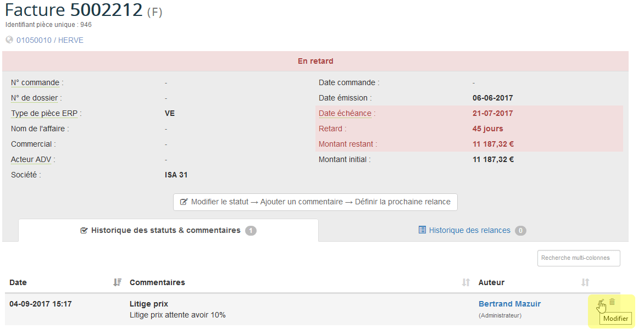Open author Bertrand Mazuir's profile link

509,304
